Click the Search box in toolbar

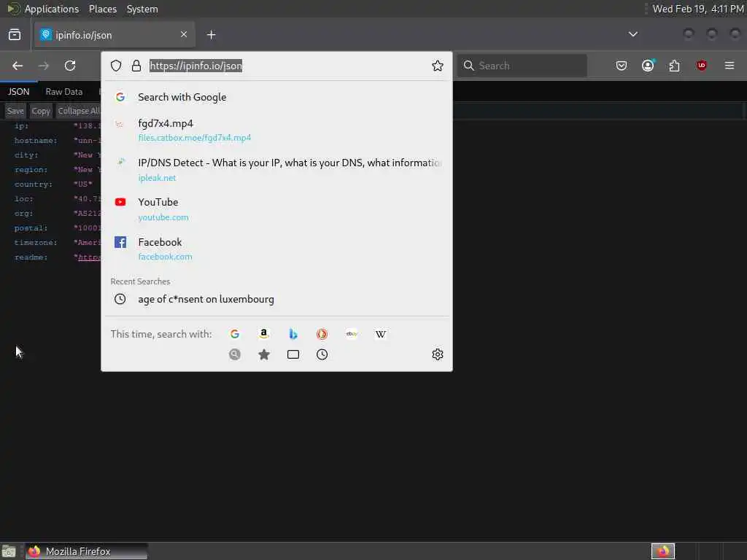522,66
